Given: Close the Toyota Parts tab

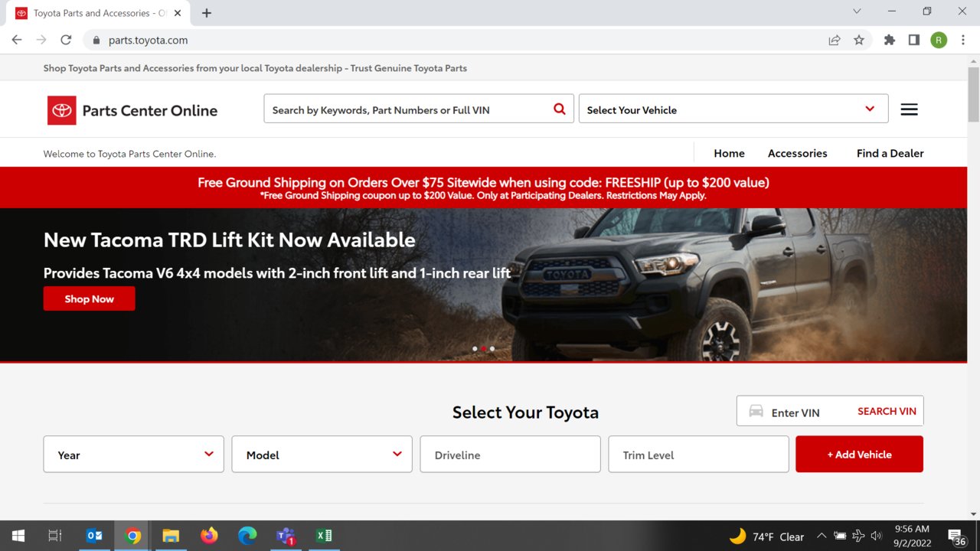Looking at the screenshot, I should [x=178, y=13].
